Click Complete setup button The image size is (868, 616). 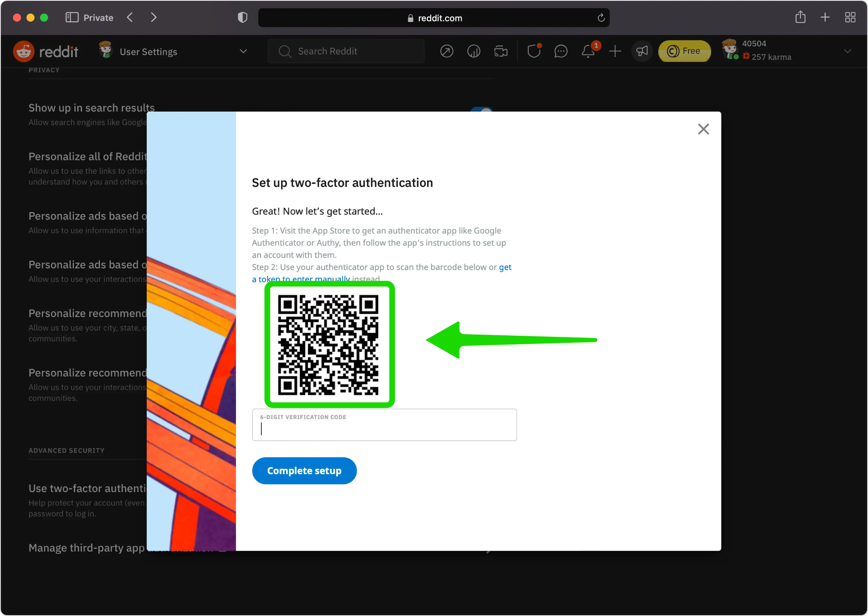point(304,471)
